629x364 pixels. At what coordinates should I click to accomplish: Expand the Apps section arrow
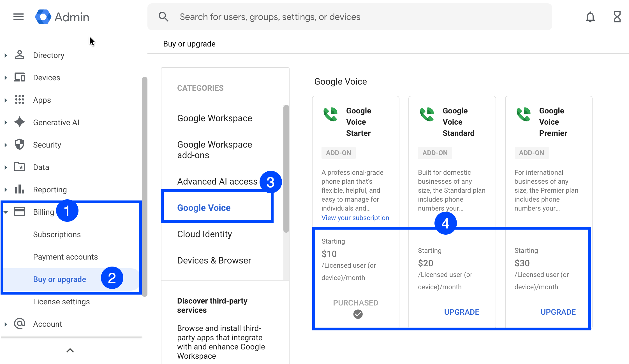pyautogui.click(x=6, y=100)
